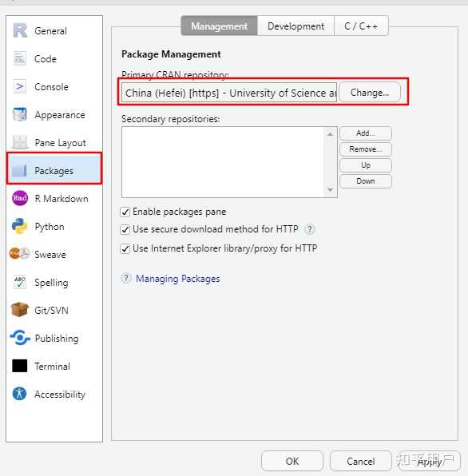Click the Appearance paint bucket icon
Image resolution: width=468 pixels, height=476 pixels.
point(20,114)
